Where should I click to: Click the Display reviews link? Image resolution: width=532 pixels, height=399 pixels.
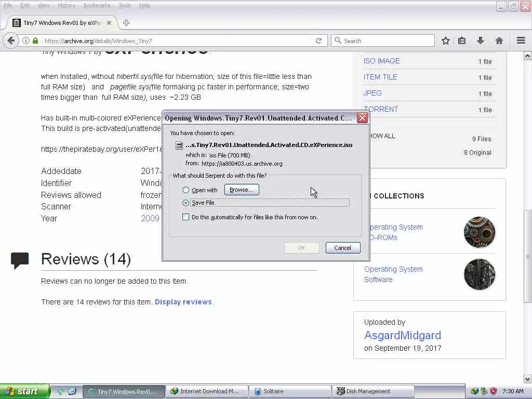click(183, 302)
